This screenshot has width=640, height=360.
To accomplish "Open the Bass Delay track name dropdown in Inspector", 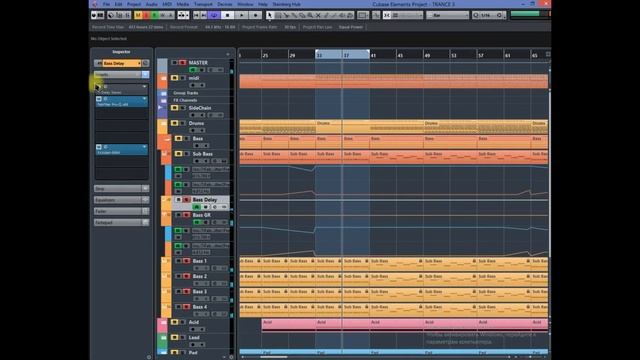I will click(122, 63).
